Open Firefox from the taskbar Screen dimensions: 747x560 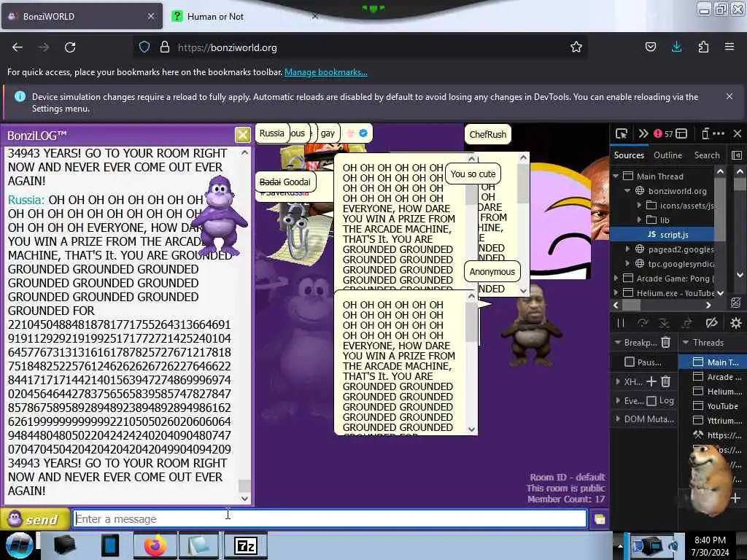pos(155,545)
